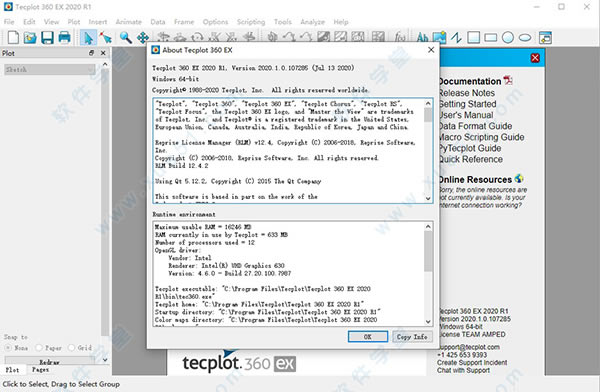This screenshot has width=600, height=392.
Task: Open the Macro Scripting Guide link
Action: pos(481,137)
